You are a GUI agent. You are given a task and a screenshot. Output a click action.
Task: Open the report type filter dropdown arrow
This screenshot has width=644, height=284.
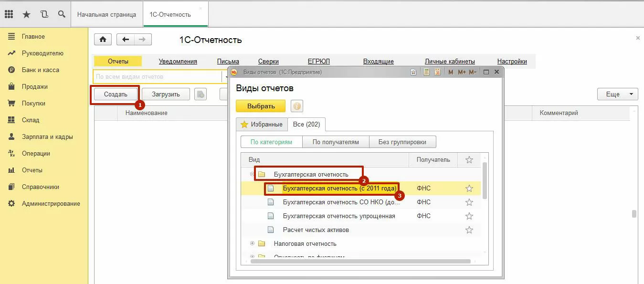[x=225, y=76]
